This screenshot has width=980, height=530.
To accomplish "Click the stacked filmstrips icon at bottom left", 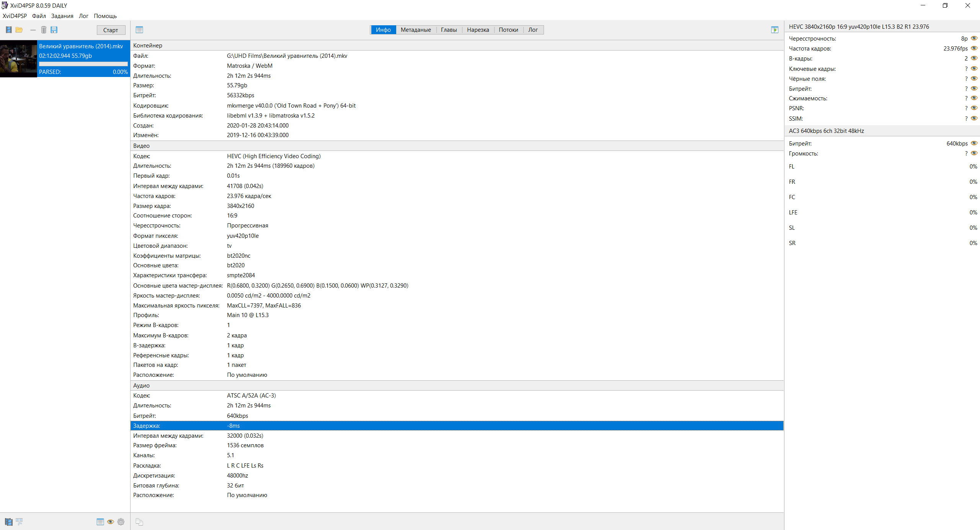I will tap(8, 522).
